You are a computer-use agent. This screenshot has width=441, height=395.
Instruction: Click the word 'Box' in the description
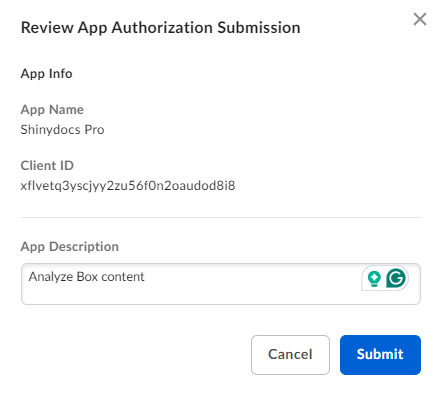[87, 277]
